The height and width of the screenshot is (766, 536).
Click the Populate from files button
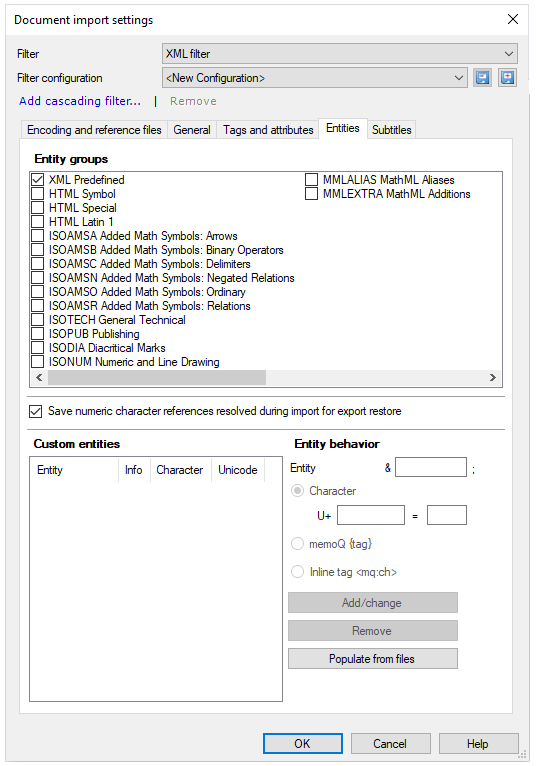tap(373, 659)
